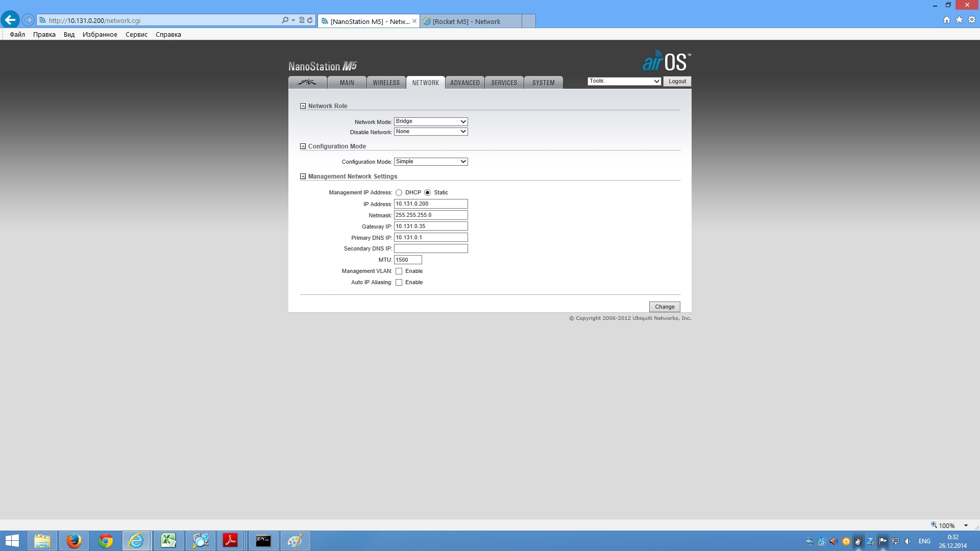Switch to the SYSTEM tab
This screenshot has width=980, height=551.
point(544,83)
